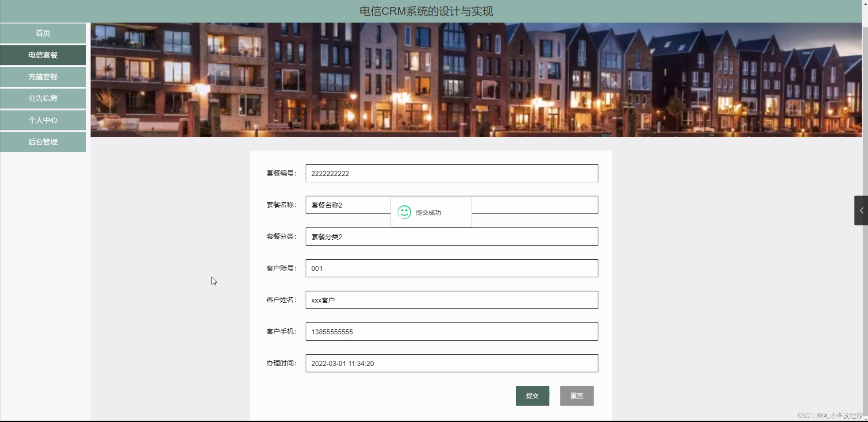Click the 提交成功 toast message
This screenshot has height=422, width=868.
coord(428,213)
